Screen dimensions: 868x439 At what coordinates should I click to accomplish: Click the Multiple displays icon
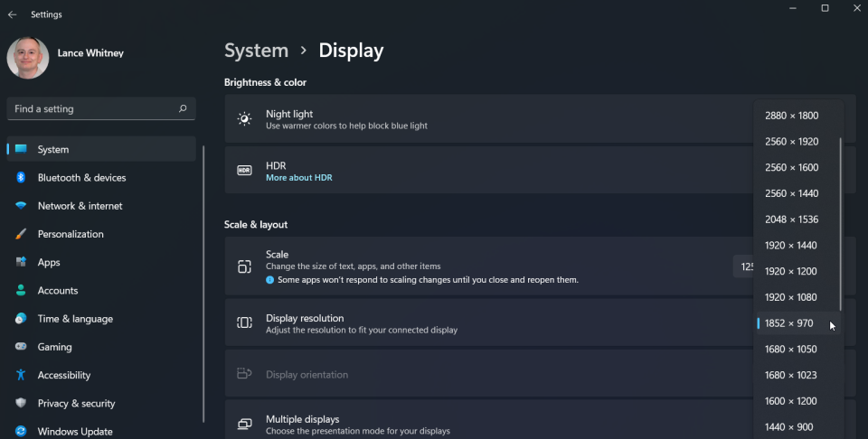click(244, 424)
